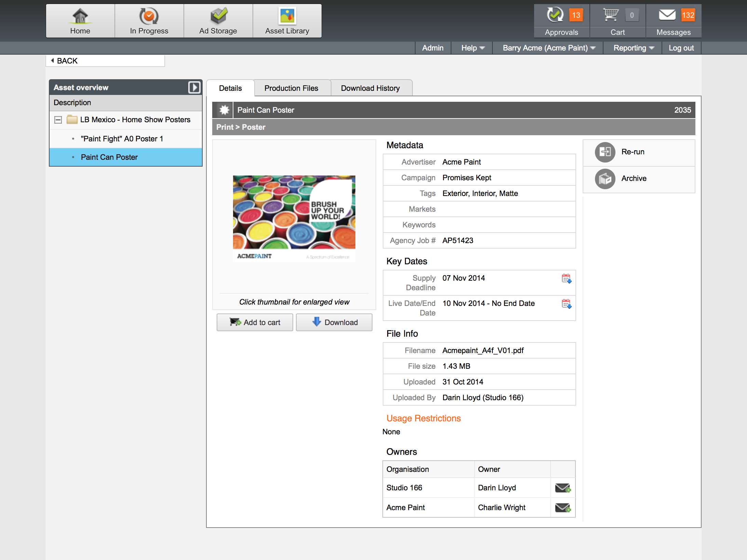Click the Add to cart button
The image size is (747, 560).
click(x=255, y=322)
